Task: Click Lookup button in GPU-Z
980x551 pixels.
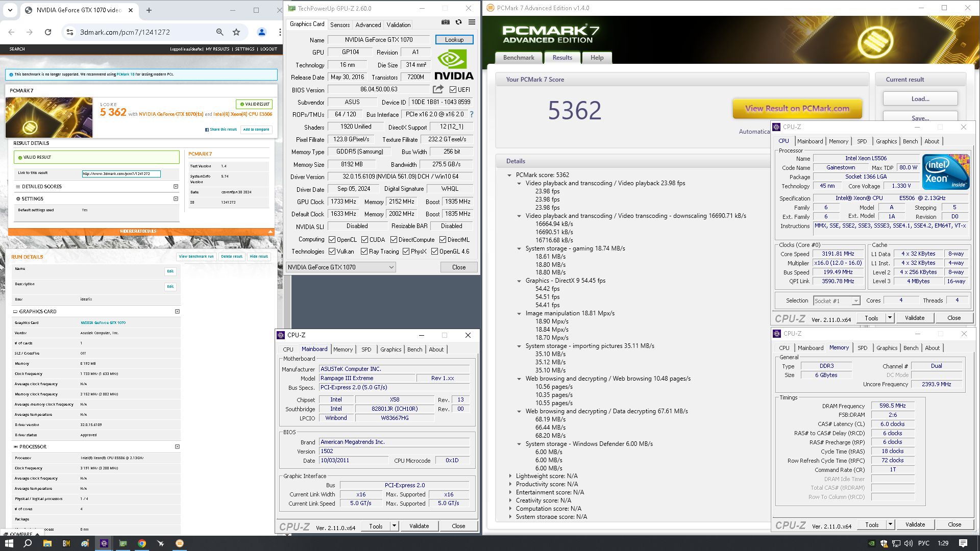Action: (x=454, y=40)
